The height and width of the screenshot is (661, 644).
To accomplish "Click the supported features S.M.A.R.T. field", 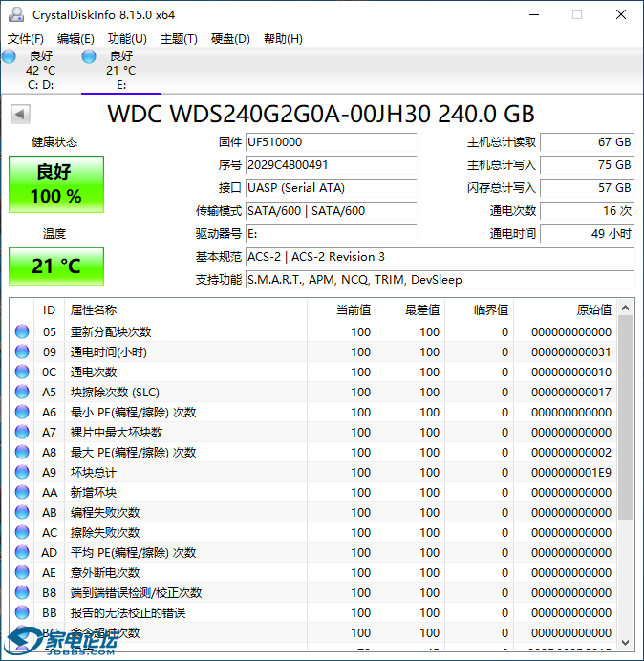I will point(440,280).
